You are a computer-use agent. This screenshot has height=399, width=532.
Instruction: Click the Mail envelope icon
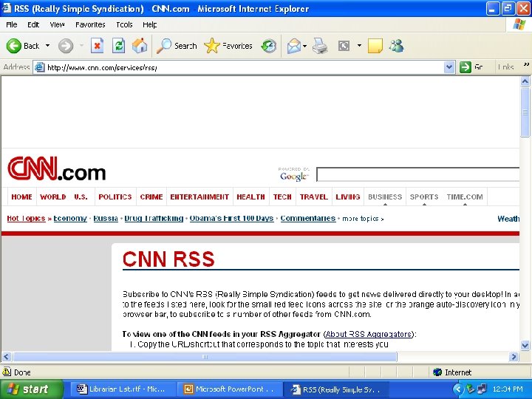point(294,46)
